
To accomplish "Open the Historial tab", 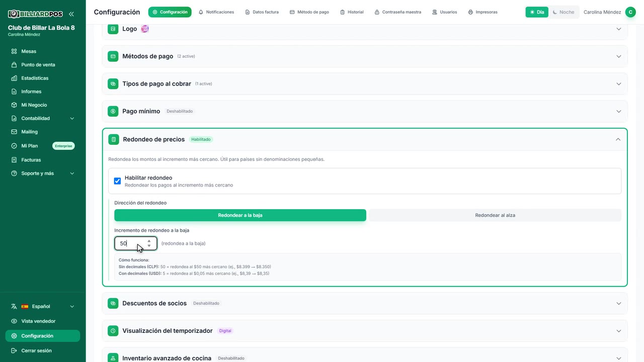I will 352,12.
